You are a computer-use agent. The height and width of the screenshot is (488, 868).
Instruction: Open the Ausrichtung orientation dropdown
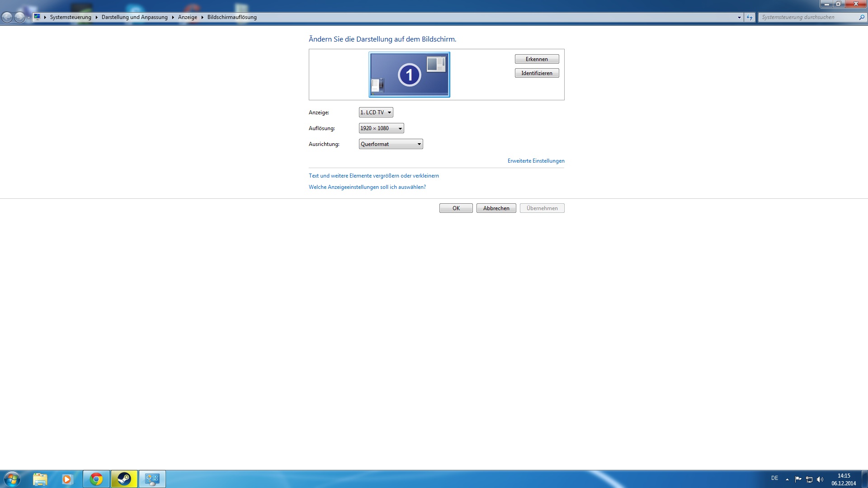pos(391,144)
